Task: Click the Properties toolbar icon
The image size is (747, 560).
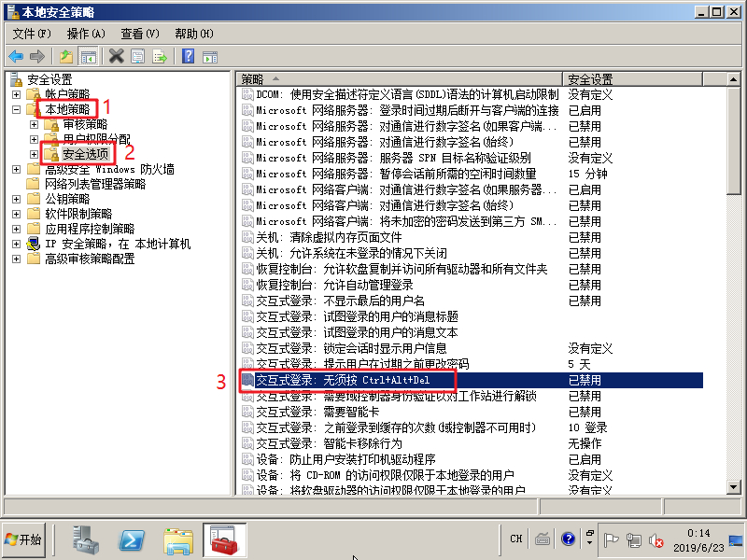Action: 138,56
